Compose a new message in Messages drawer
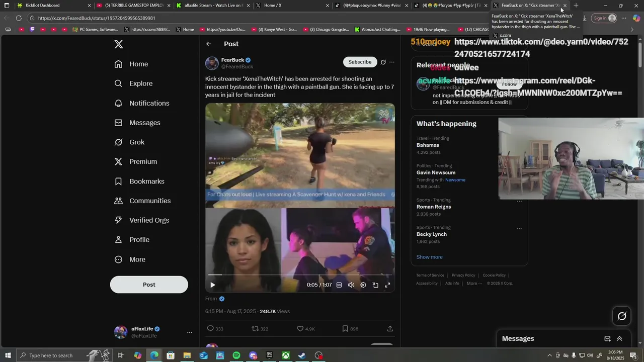Viewport: 644px width, 362px height. [x=607, y=339]
